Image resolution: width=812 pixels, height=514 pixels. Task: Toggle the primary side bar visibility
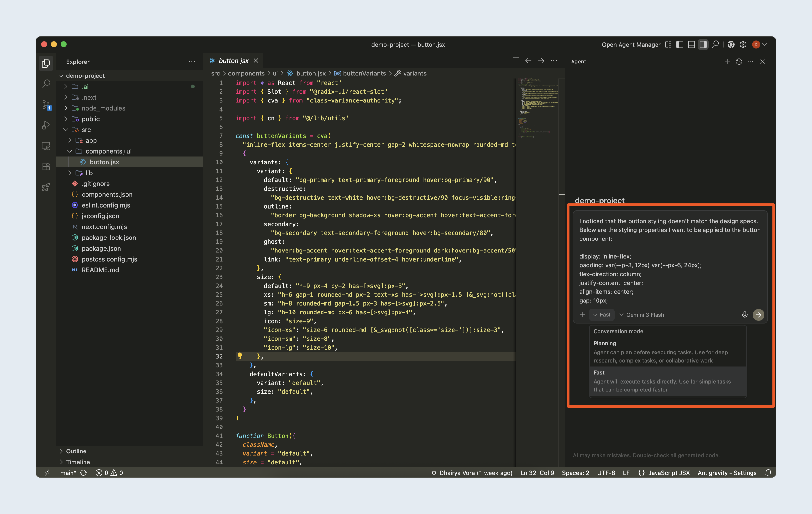tap(680, 45)
